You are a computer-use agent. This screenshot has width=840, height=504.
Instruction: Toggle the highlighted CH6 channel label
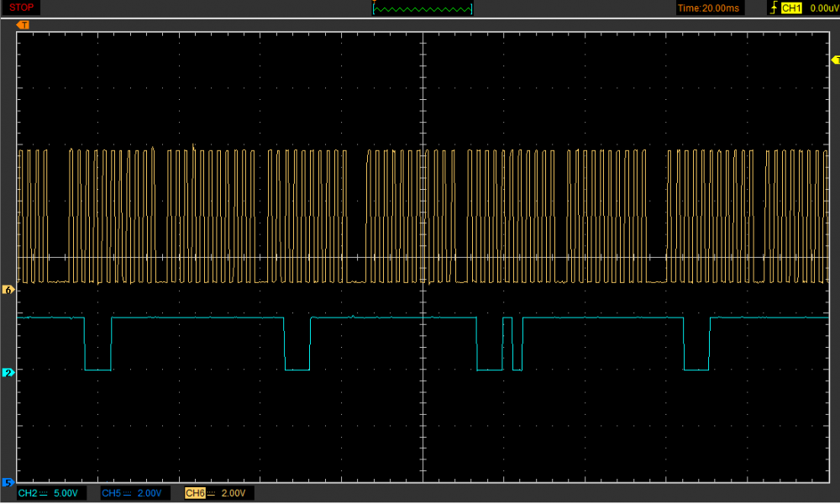[x=195, y=493]
